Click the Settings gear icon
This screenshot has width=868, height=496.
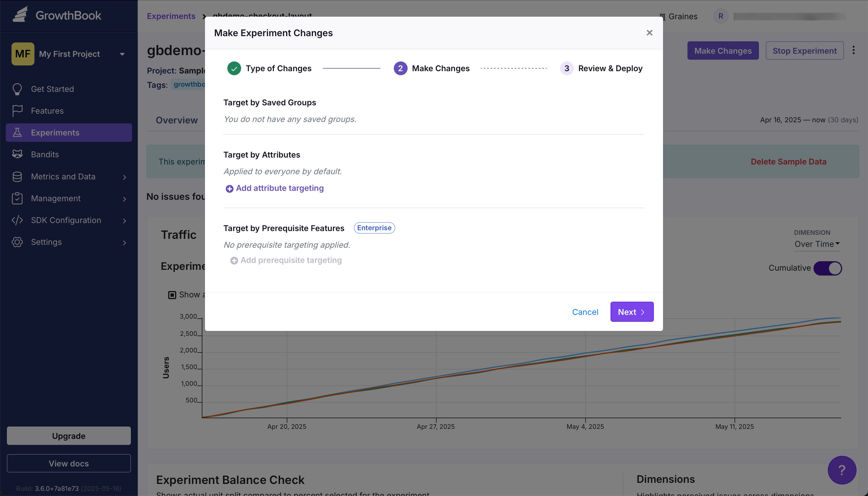17,242
